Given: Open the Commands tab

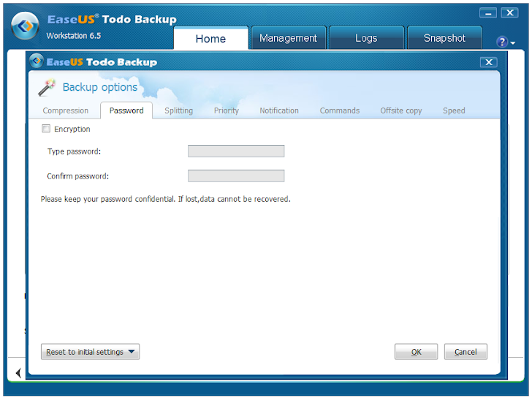Looking at the screenshot, I should tap(340, 110).
